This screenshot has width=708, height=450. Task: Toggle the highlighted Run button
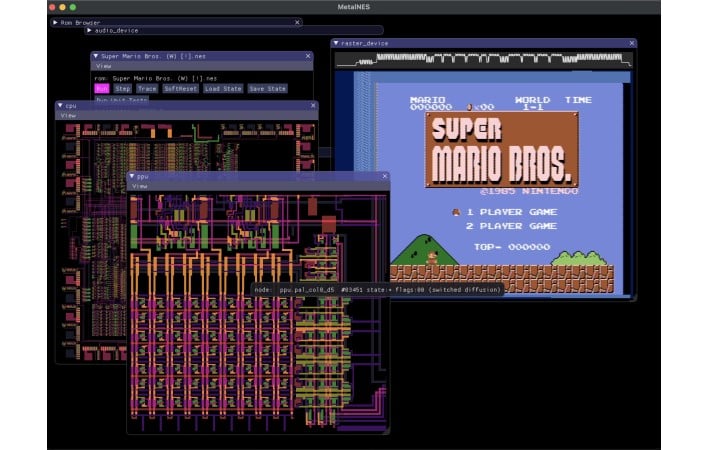(101, 88)
